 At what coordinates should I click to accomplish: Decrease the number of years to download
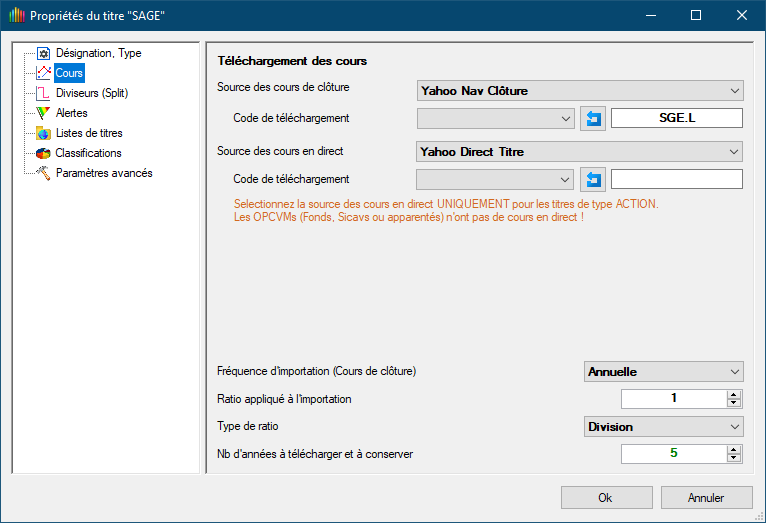(735, 459)
